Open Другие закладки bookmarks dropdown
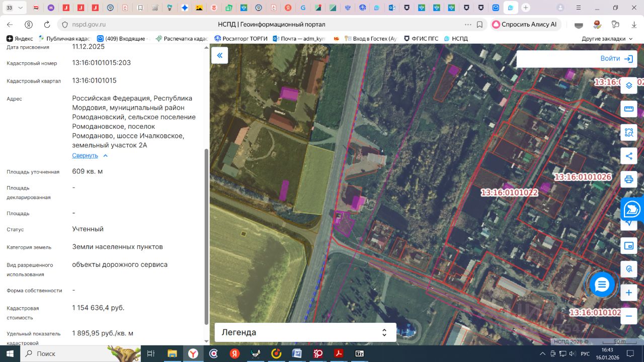 point(607,39)
